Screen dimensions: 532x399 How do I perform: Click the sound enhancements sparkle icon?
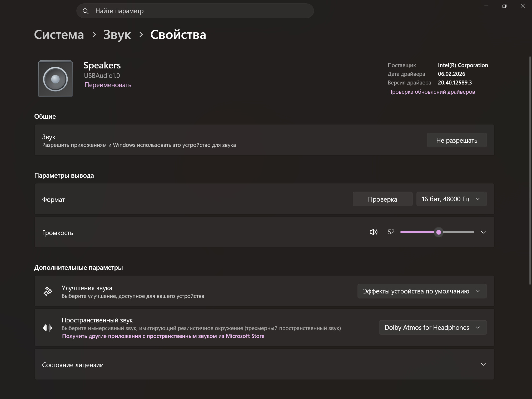pos(48,291)
